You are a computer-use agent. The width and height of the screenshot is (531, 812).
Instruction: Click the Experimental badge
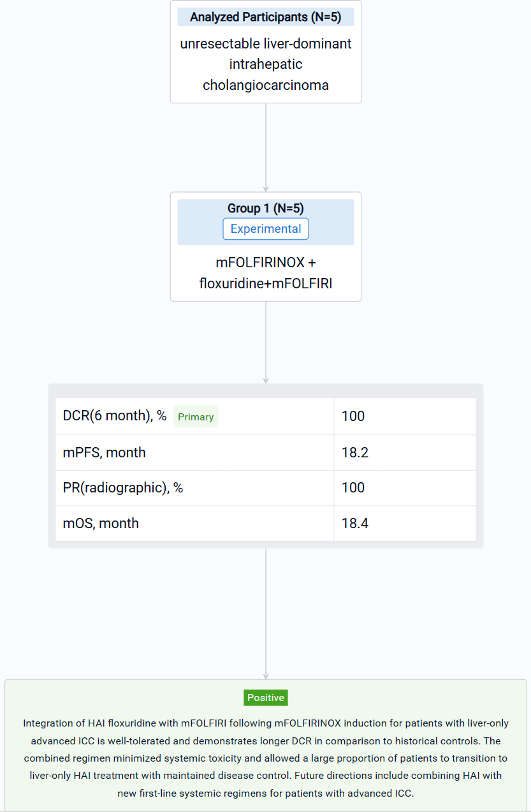(265, 229)
